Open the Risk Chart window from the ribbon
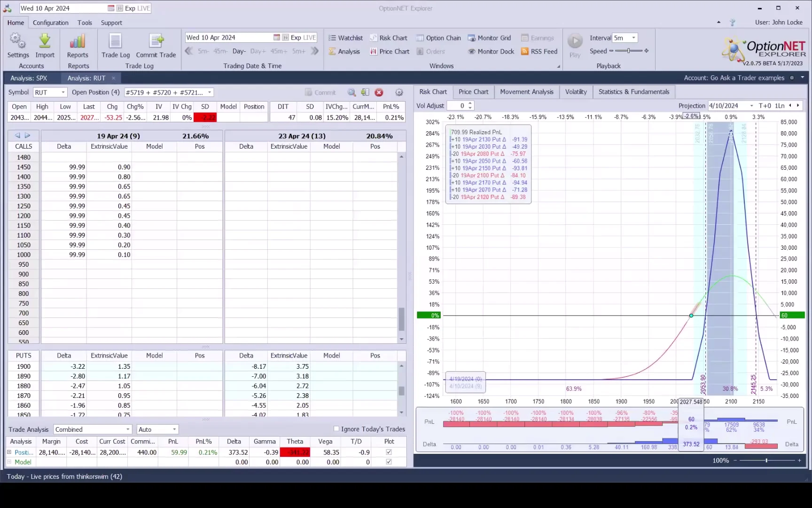Viewport: 812px width, 508px height. click(x=388, y=38)
